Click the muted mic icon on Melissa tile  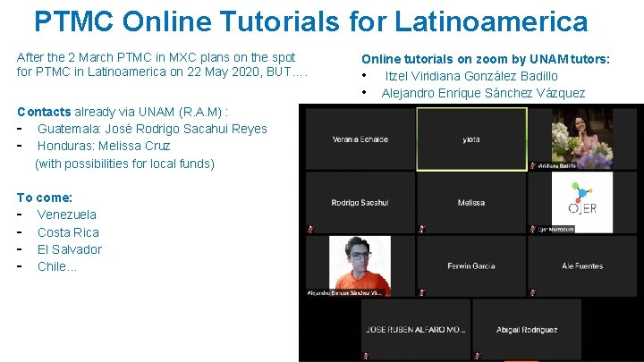[422, 229]
